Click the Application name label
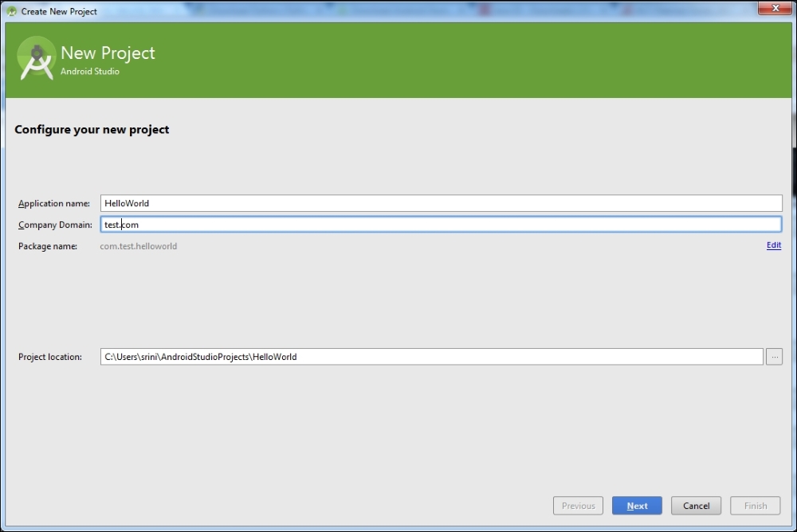 (x=53, y=203)
